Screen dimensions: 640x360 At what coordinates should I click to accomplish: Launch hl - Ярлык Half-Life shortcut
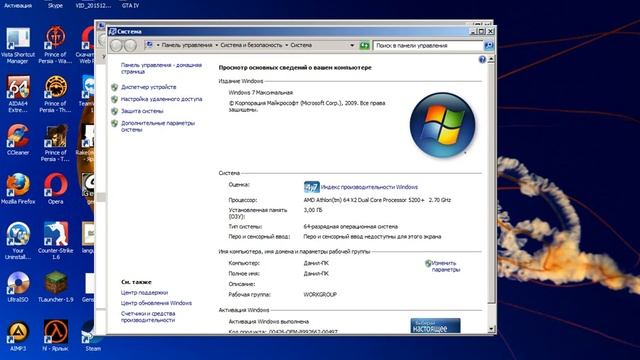pyautogui.click(x=56, y=336)
